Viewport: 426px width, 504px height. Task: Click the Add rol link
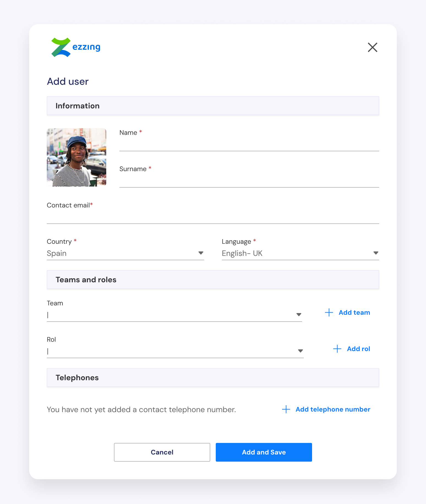(x=358, y=349)
